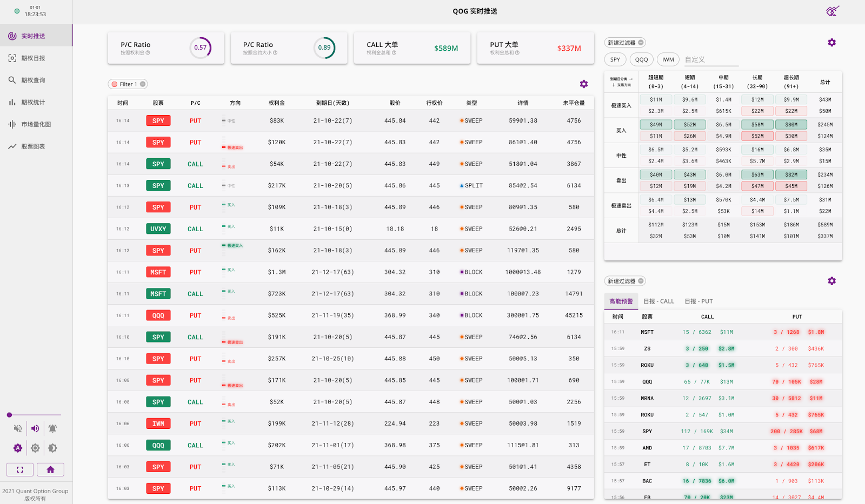865x504 pixels.
Task: Enable sound with the speaker icon
Action: point(35,428)
